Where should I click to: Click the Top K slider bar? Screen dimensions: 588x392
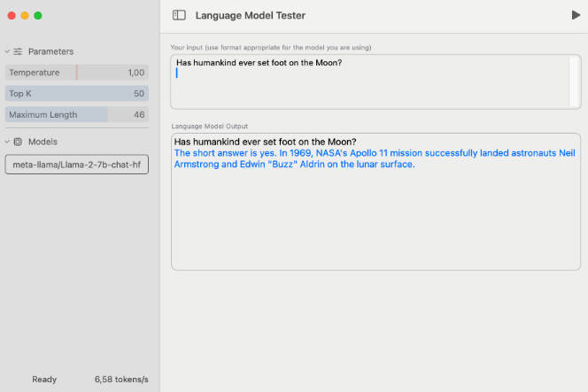tap(76, 94)
